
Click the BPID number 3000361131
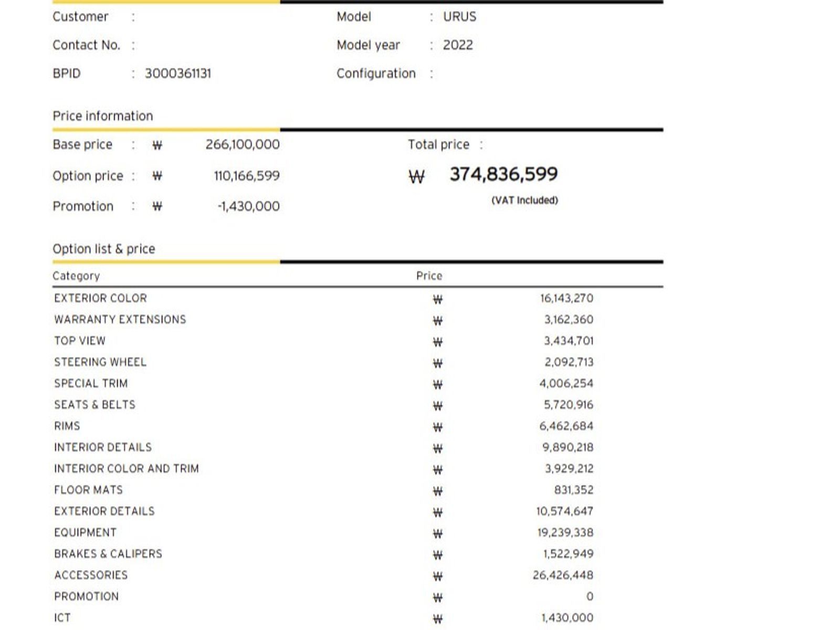click(178, 73)
